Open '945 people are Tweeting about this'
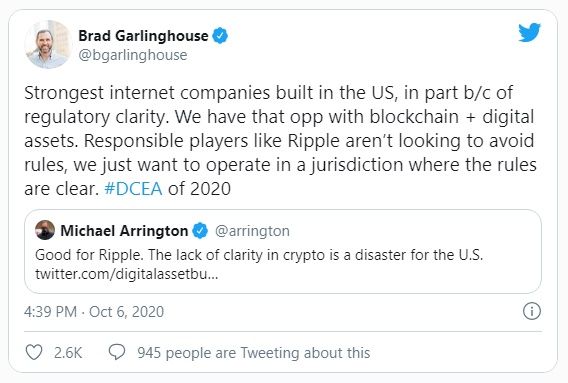The image size is (568, 383). click(254, 353)
